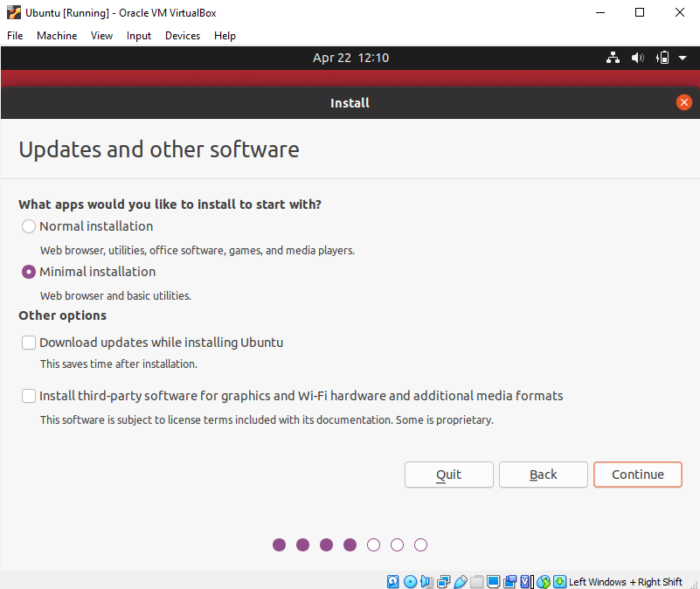Click 'Web browser and basic utilities.' description
Viewport: 700px width, 589px height.
point(115,295)
